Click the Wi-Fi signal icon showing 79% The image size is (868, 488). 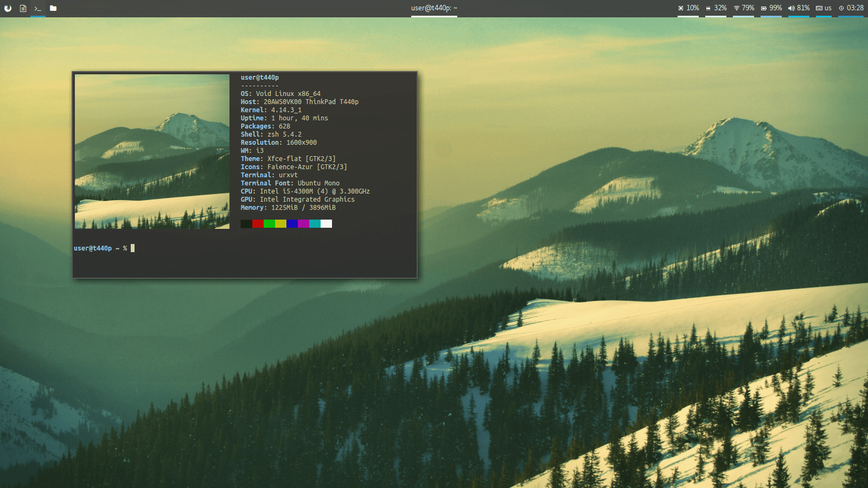pos(737,8)
